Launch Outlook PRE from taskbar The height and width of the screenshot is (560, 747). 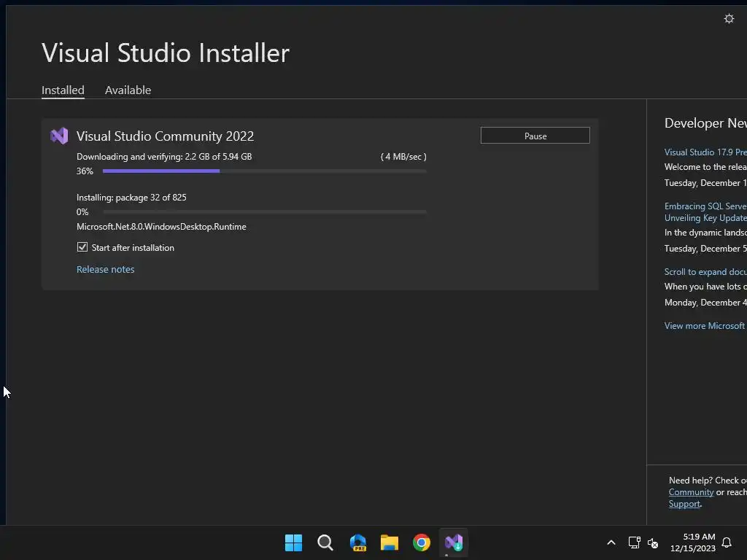(357, 542)
